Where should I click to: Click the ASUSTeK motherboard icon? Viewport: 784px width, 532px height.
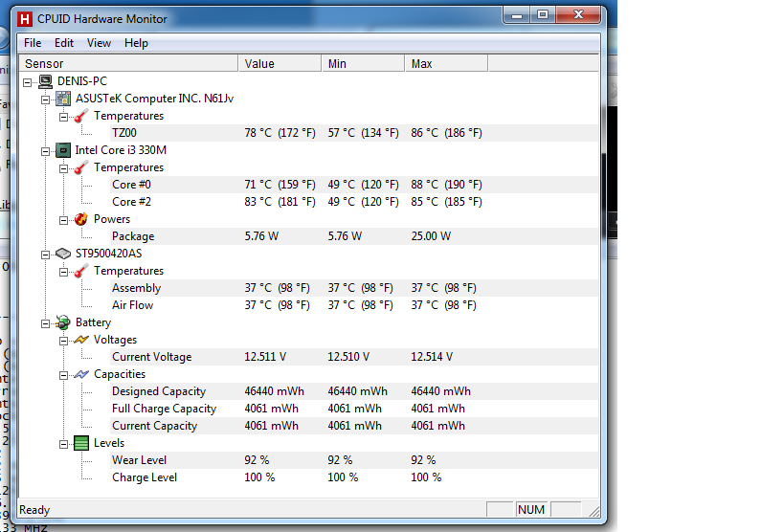click(63, 99)
